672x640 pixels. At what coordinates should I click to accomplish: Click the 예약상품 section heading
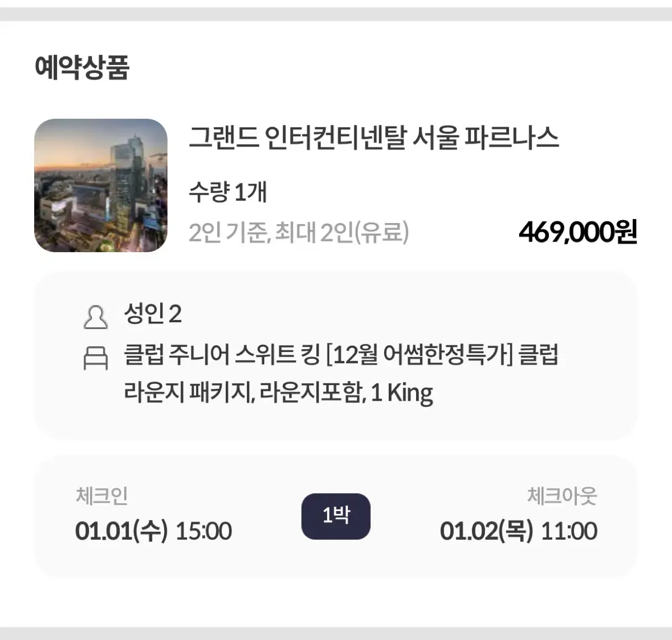click(82, 68)
